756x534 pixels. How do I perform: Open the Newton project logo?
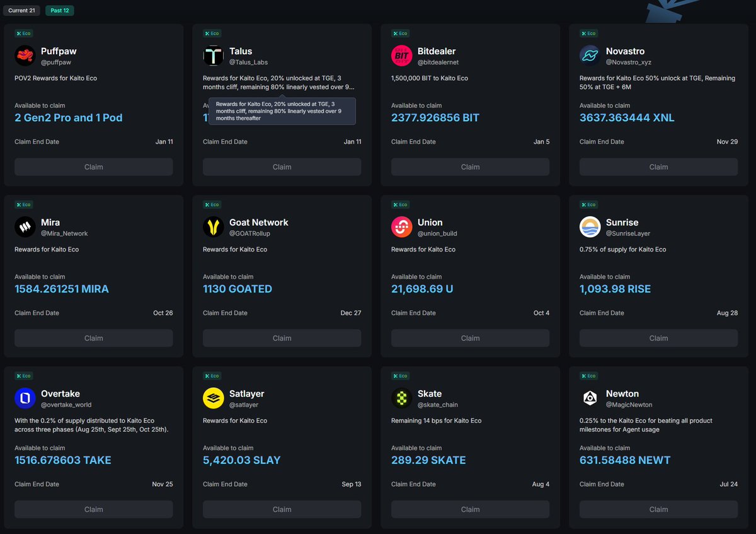click(590, 398)
